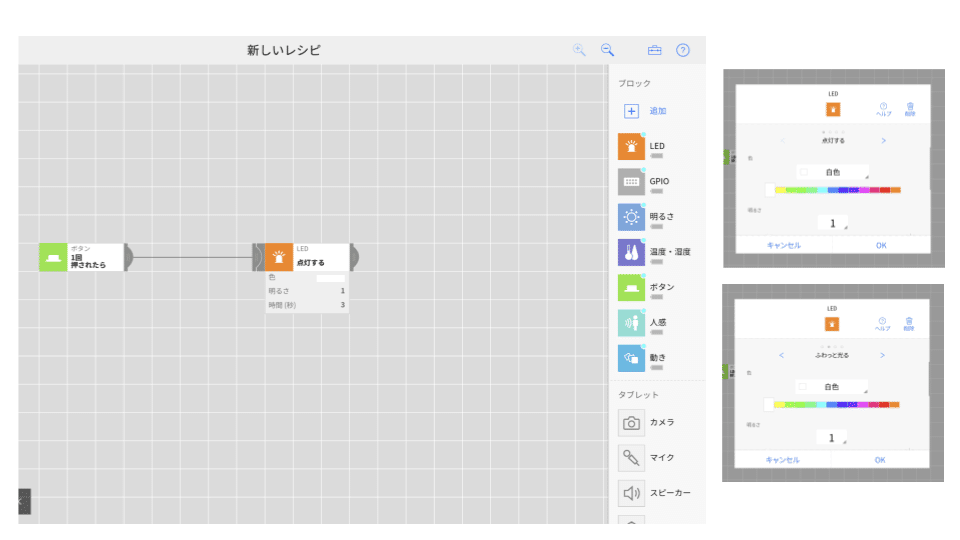Image resolution: width=960 pixels, height=540 pixels.
Task: Open brightness value 1 dropdown in 点灯する dialog
Action: pos(833,223)
